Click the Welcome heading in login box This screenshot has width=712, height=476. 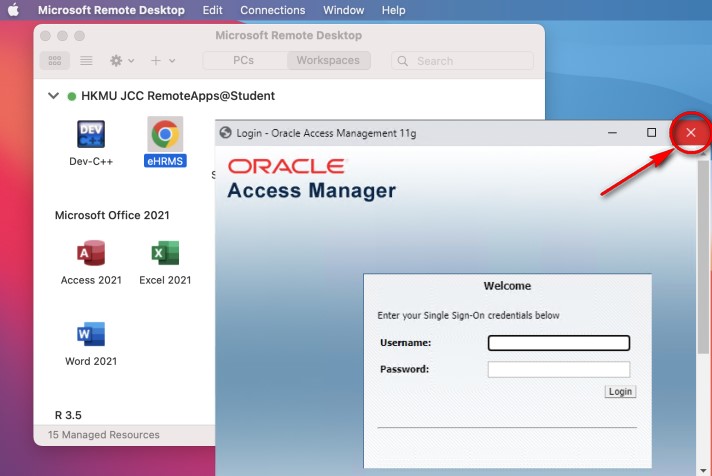pyautogui.click(x=507, y=286)
